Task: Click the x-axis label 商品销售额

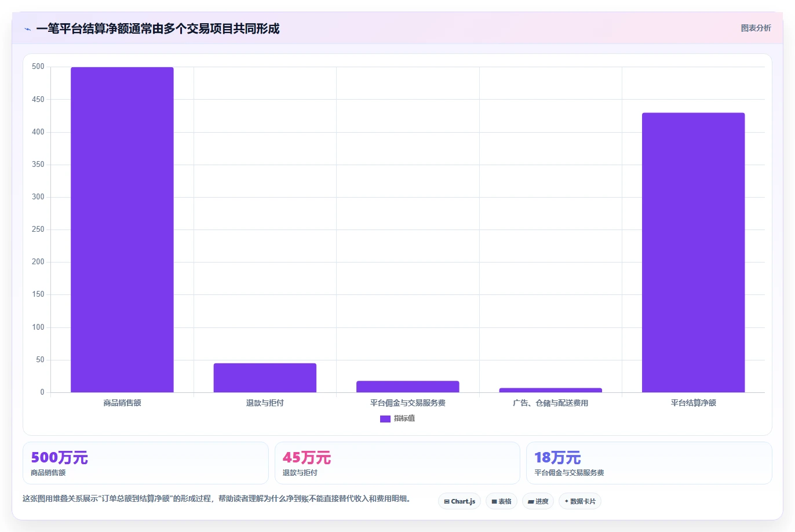Action: coord(122,403)
